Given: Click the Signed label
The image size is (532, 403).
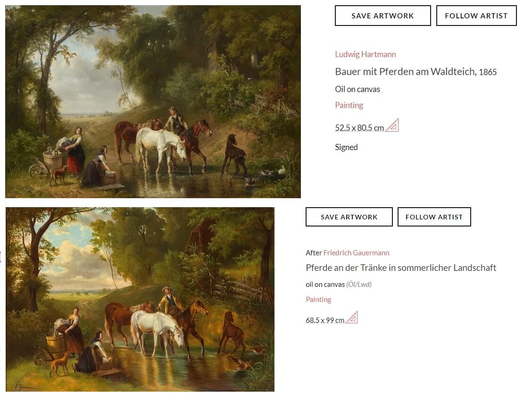Looking at the screenshot, I should tap(346, 147).
